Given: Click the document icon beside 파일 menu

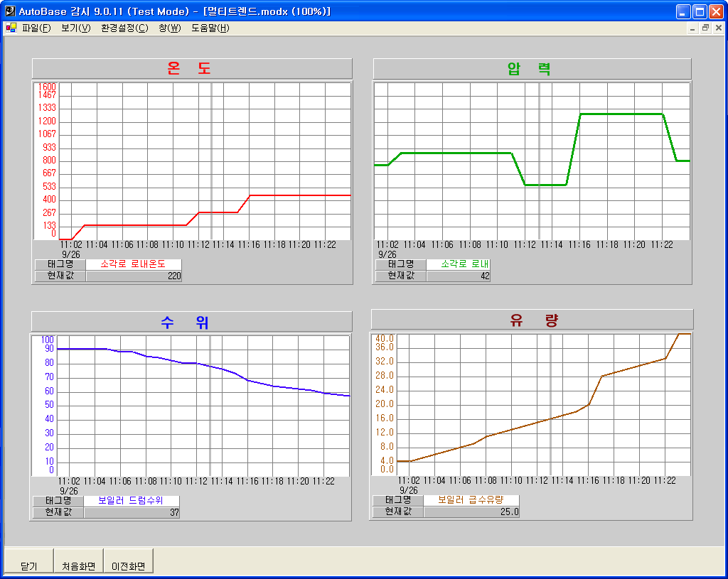Looking at the screenshot, I should (x=11, y=28).
